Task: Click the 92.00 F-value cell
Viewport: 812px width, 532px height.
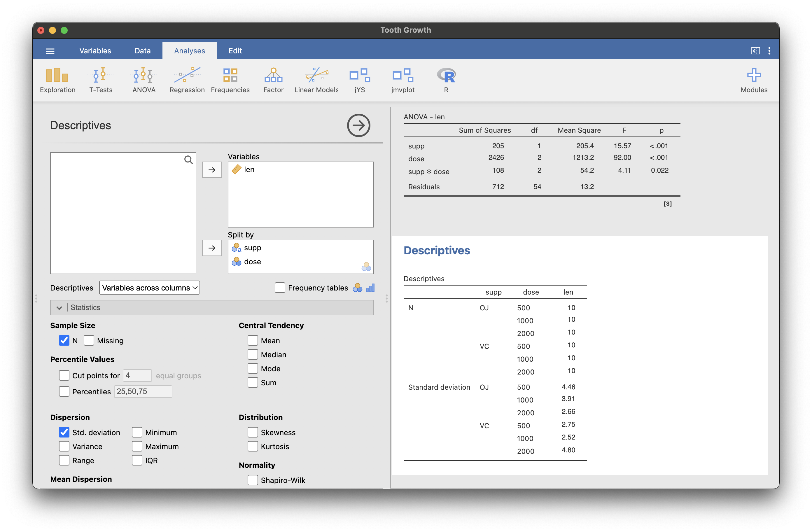Action: pos(622,157)
